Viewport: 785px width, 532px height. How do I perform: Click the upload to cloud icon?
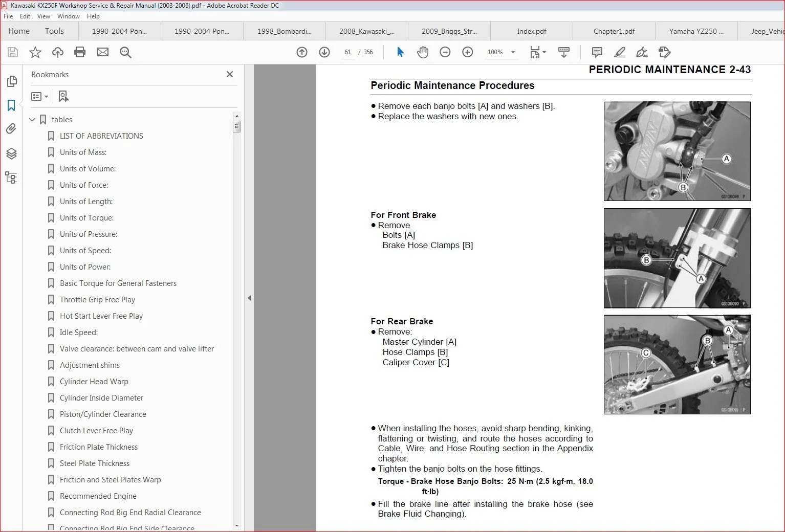tap(58, 52)
